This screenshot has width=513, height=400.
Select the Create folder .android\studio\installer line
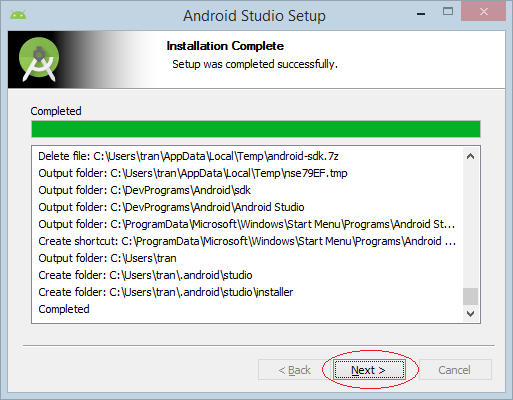166,292
